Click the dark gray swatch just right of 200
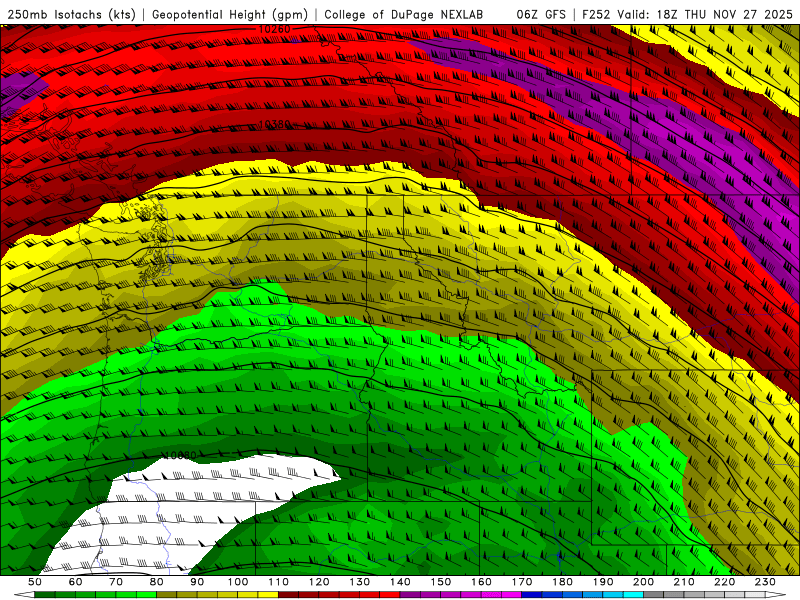The width and height of the screenshot is (800, 600). coord(654,595)
